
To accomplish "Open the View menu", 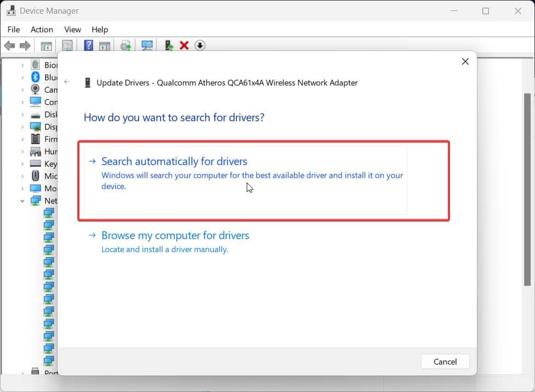I will point(72,30).
